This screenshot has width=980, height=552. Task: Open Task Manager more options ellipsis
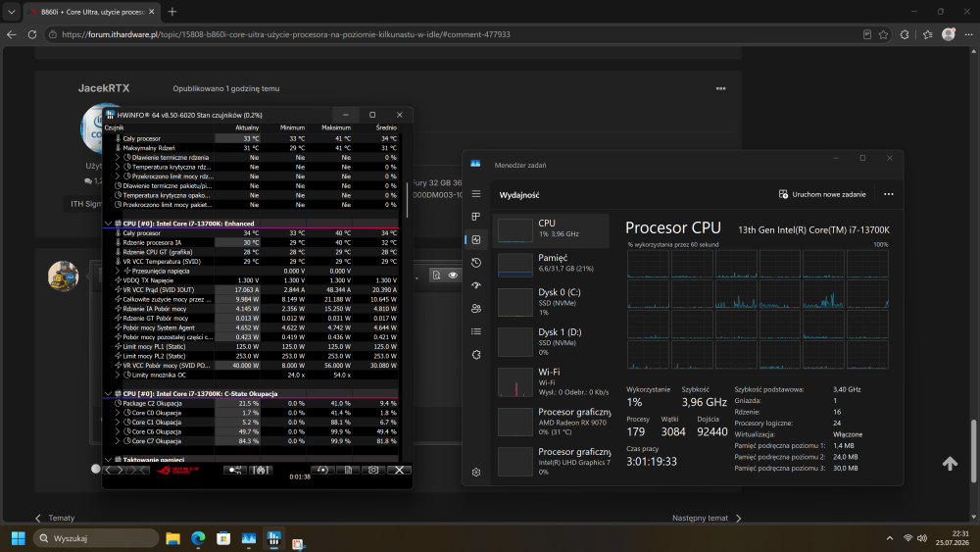pos(888,194)
